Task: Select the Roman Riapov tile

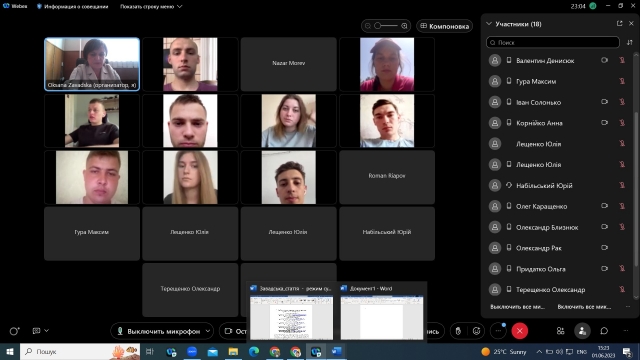Action: (x=387, y=177)
